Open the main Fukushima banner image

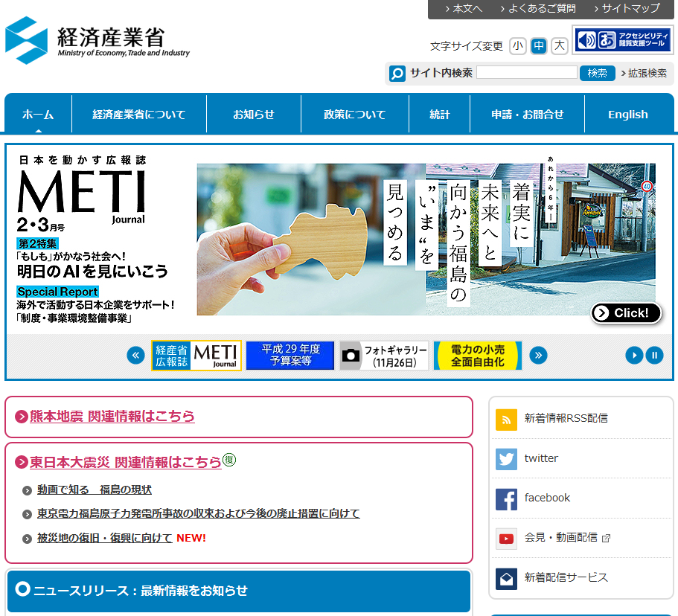(x=426, y=239)
